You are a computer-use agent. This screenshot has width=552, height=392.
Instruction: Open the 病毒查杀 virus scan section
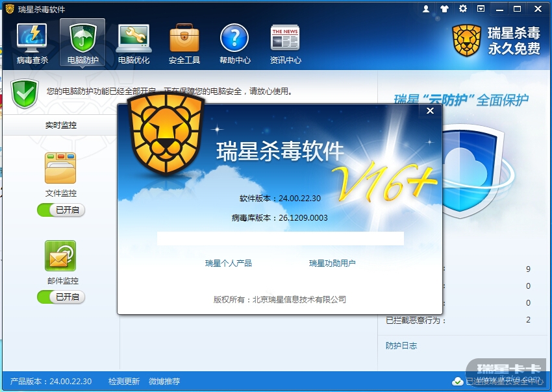click(32, 43)
